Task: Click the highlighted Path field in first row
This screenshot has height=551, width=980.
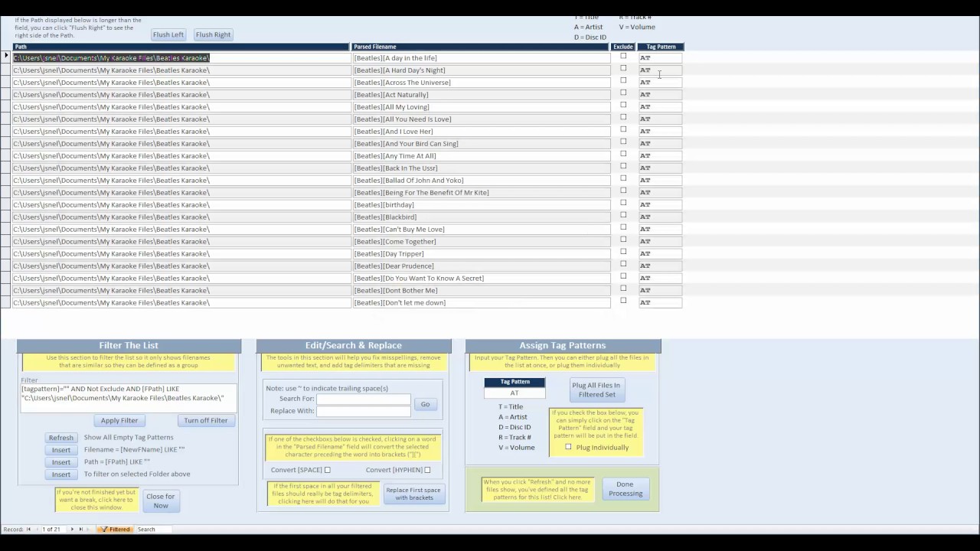Action: (181, 57)
